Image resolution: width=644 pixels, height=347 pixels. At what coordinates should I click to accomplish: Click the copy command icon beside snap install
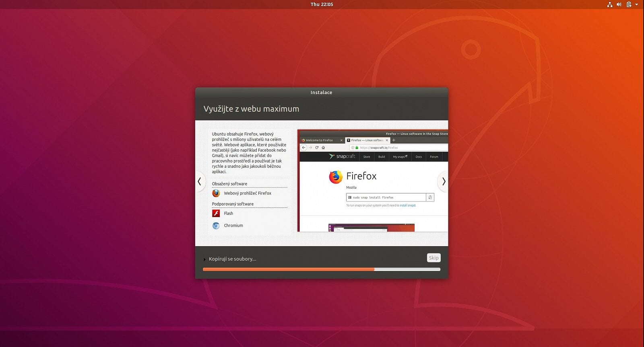point(430,197)
